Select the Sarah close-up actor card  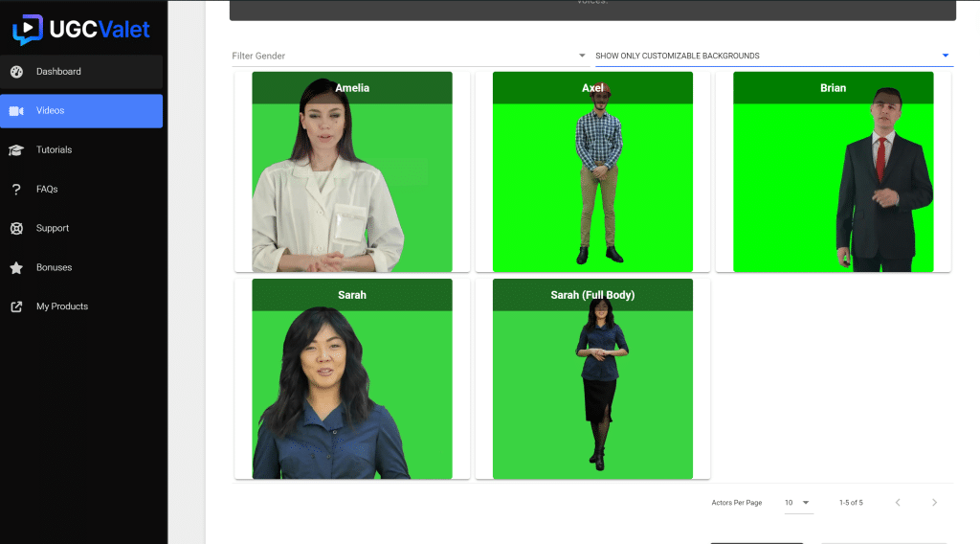pyautogui.click(x=352, y=379)
